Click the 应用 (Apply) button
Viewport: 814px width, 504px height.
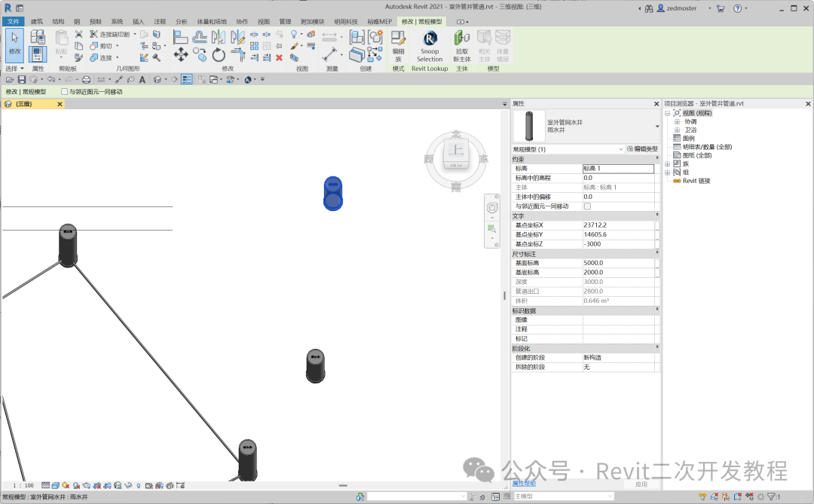(641, 484)
